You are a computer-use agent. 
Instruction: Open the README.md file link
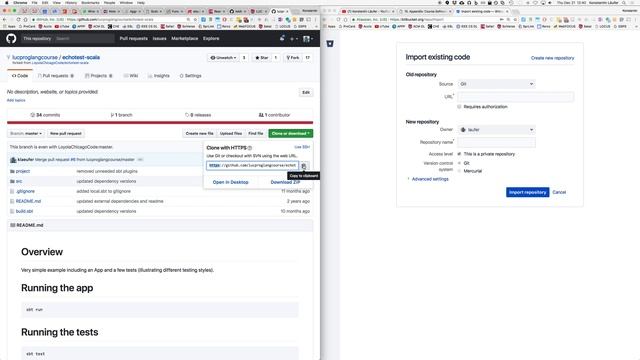28,201
